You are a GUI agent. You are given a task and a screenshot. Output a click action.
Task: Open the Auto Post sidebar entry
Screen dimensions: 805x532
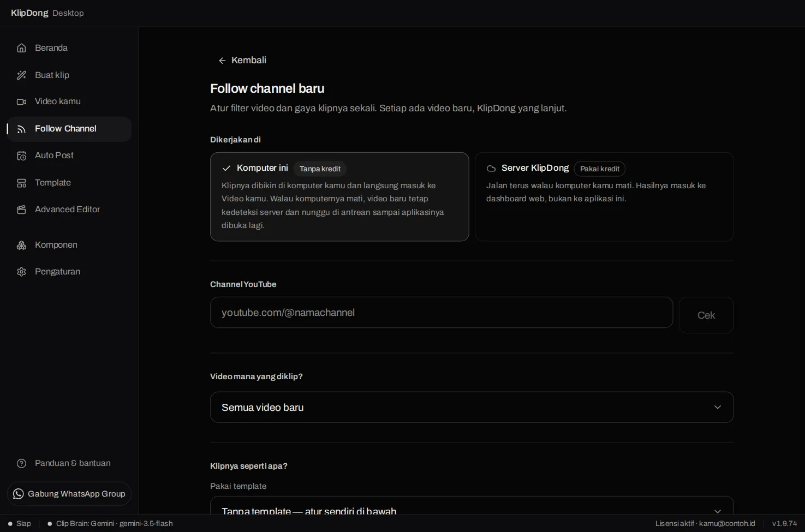[x=69, y=156]
